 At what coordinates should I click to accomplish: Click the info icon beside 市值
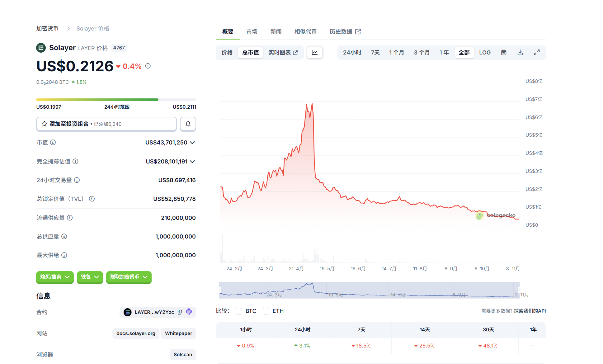53,142
